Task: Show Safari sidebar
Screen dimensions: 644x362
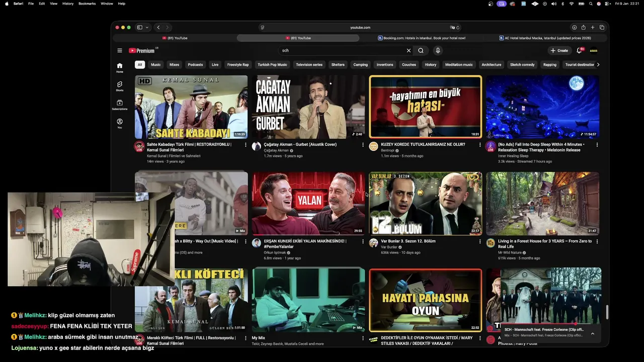Action: (140, 27)
